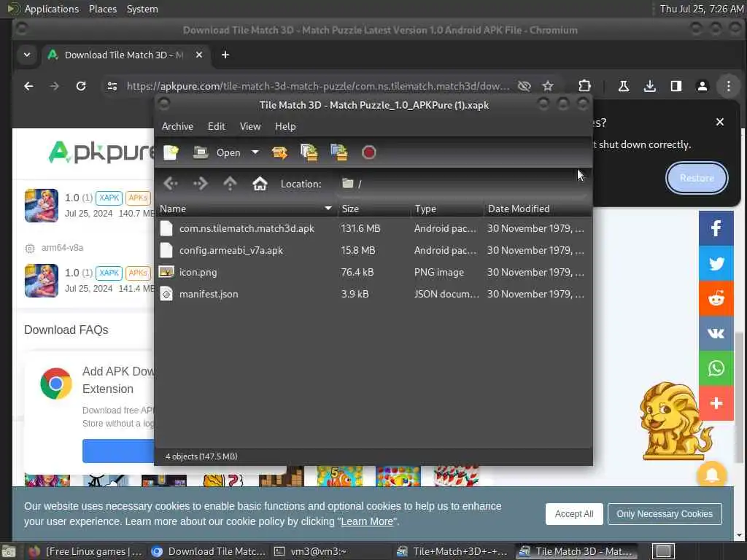Open the System menu in top panel
The width and height of the screenshot is (747, 560).
click(142, 9)
